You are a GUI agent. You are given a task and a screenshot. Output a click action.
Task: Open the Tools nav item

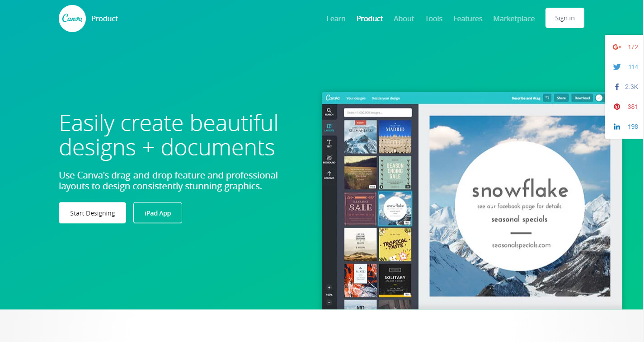[x=433, y=19]
